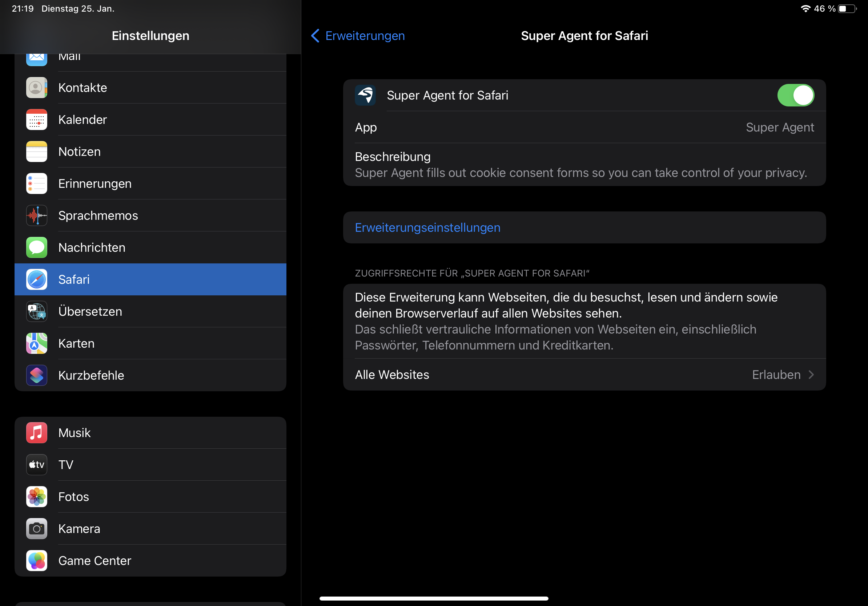Tap the Karten maps icon
Viewport: 868px width, 606px height.
(x=37, y=343)
